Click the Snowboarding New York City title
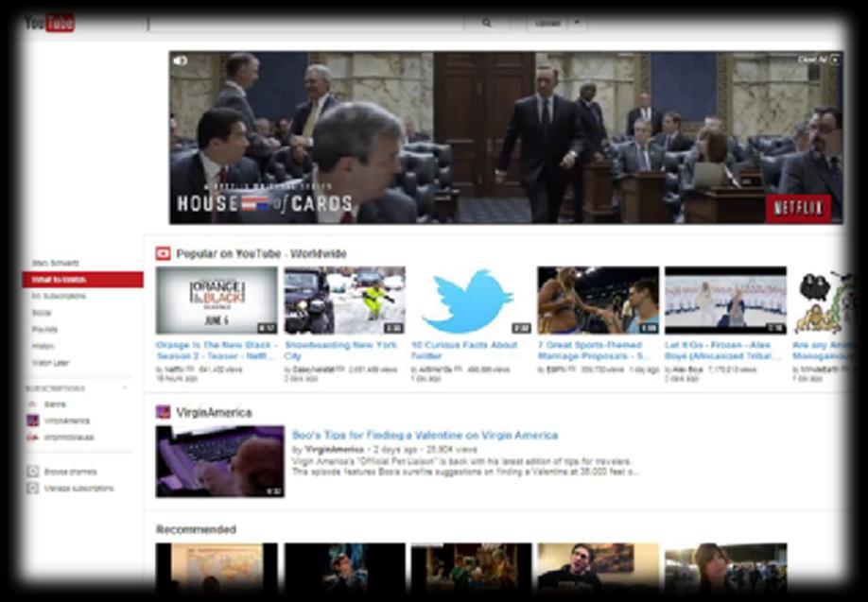868x602 pixels. tap(341, 351)
